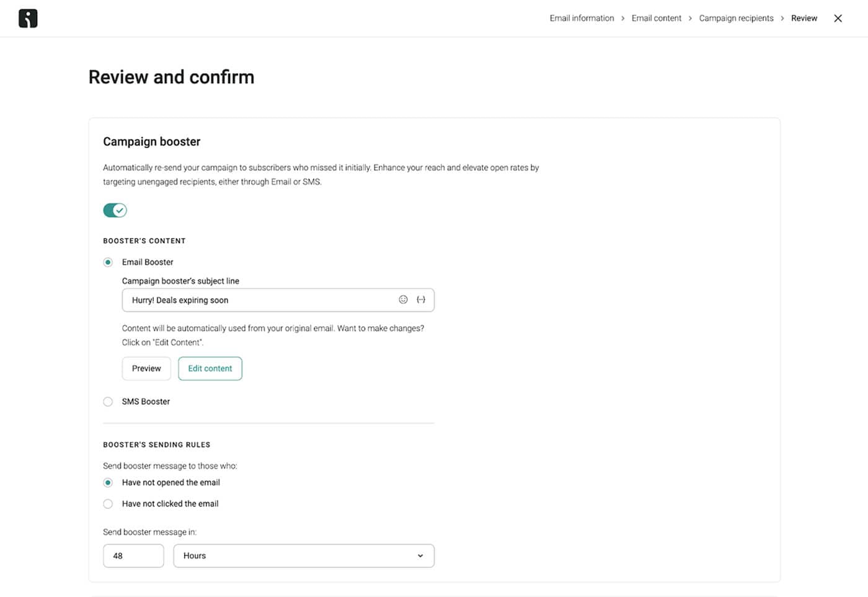Navigate to the Campaign recipients step
Screen dimensions: 868x597
pos(736,18)
